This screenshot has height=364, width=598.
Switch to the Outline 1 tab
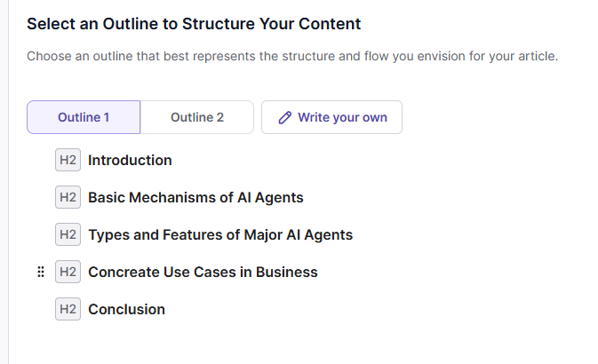84,117
